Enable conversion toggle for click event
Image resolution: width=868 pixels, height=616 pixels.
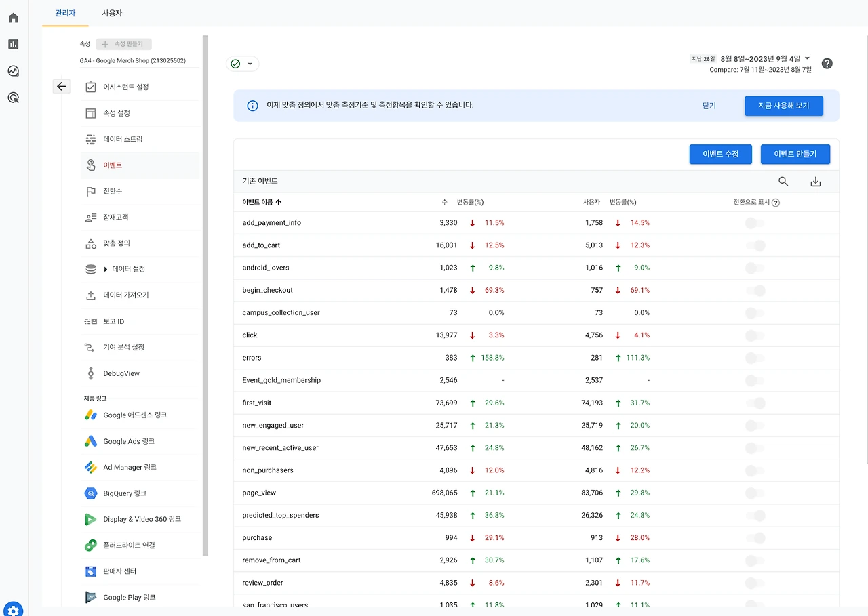click(755, 335)
